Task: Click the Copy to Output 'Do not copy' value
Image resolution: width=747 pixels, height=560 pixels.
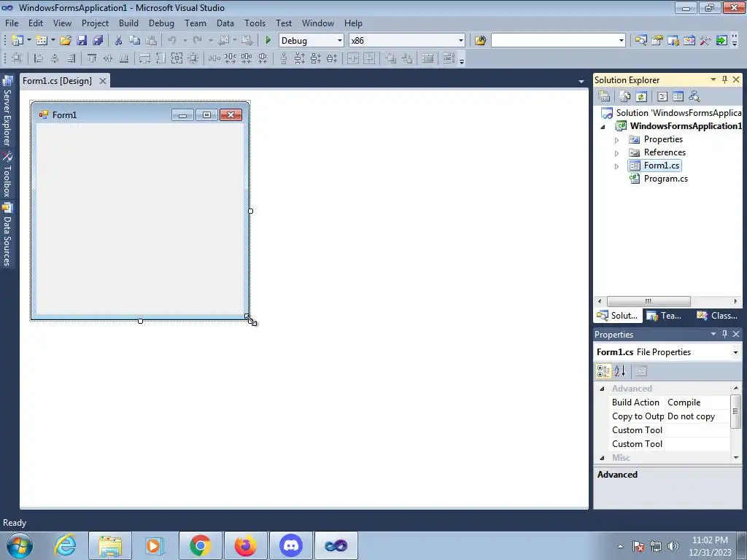Action: 691,416
